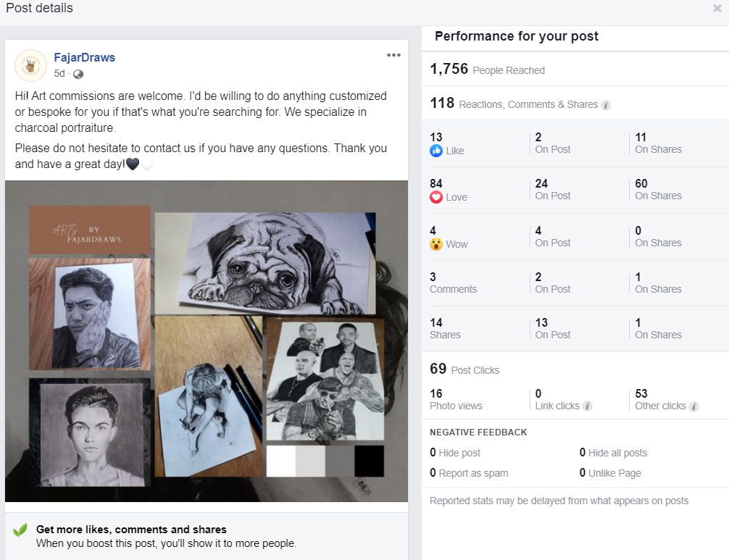Click info icon beside Reactions, Comments & Shares
729x560 pixels.
point(605,105)
